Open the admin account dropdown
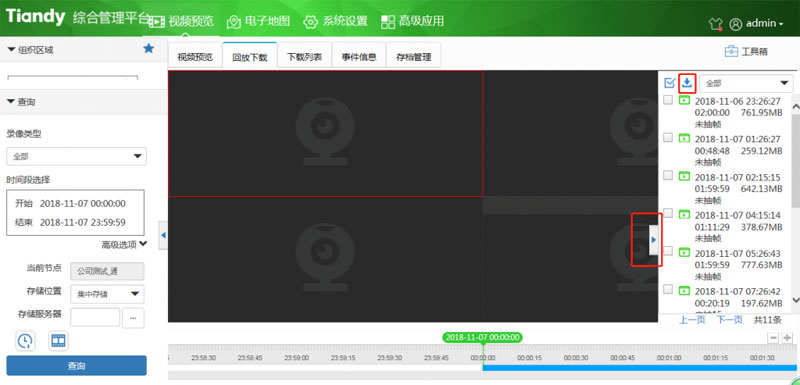The height and width of the screenshot is (385, 800). (x=764, y=23)
